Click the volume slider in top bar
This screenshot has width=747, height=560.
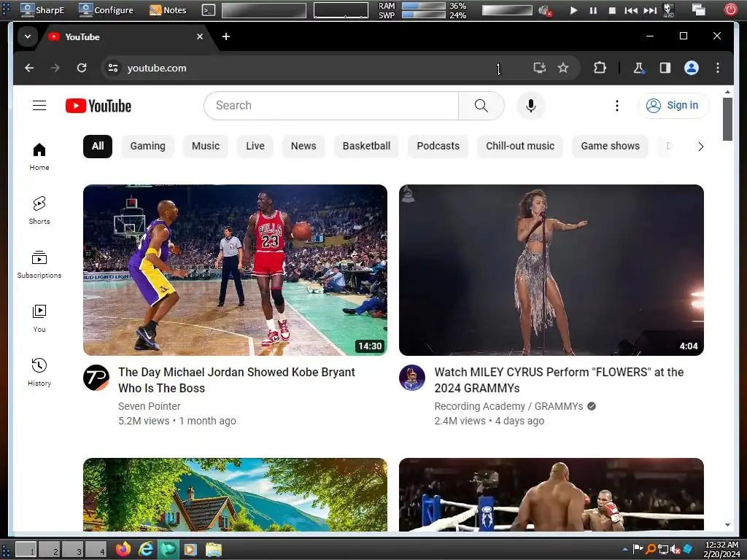click(507, 10)
